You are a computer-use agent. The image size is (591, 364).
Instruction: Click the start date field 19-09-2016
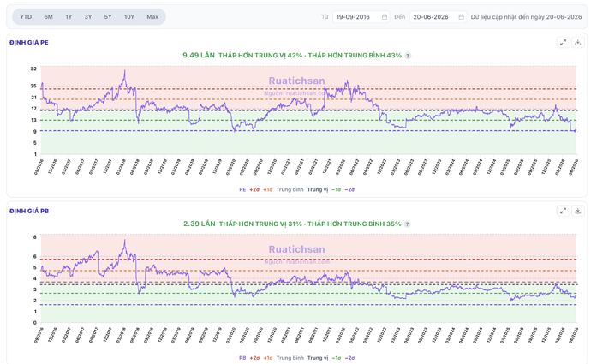361,17
